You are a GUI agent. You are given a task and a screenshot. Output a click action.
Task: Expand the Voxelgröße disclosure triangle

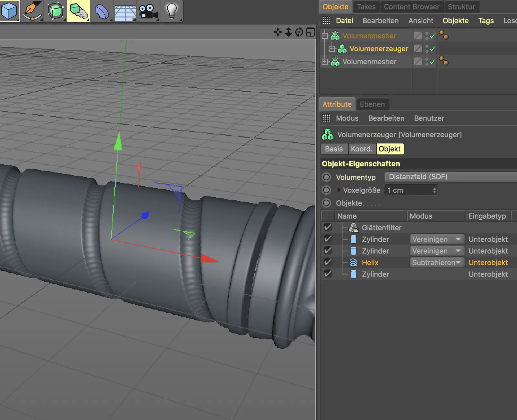point(339,190)
